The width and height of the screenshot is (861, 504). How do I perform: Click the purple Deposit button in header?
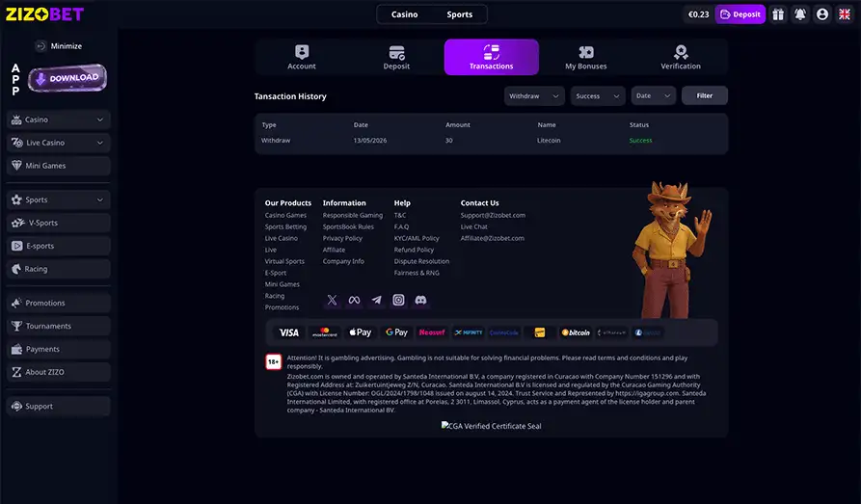coord(740,14)
